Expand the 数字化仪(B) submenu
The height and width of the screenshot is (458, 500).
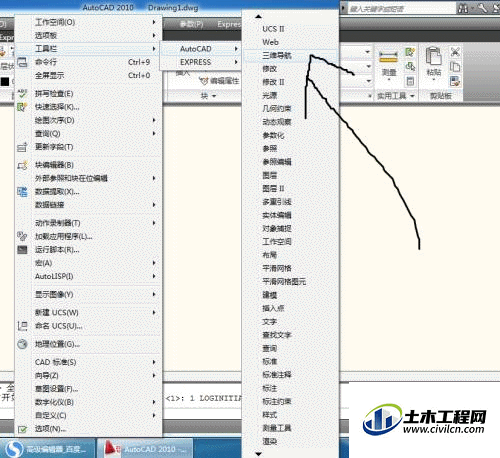tap(89, 402)
